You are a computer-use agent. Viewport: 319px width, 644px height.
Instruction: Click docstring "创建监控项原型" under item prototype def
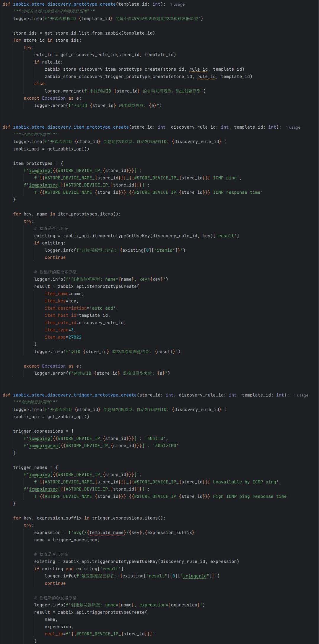(36, 135)
